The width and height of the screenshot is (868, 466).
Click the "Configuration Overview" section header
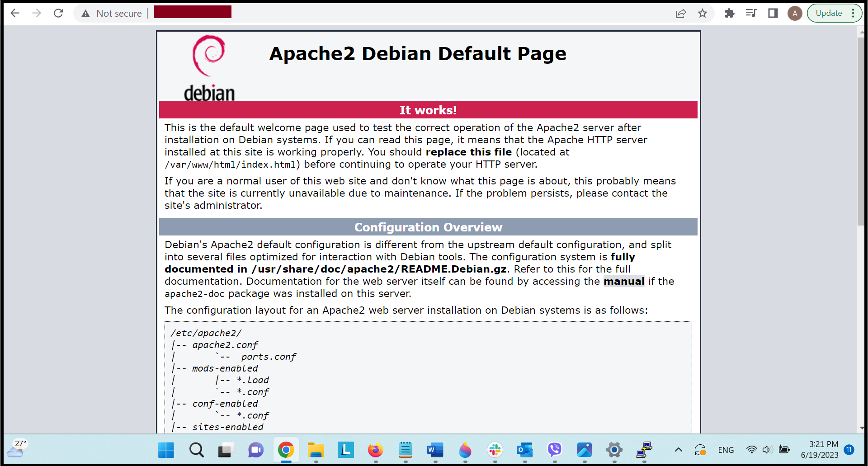(428, 227)
